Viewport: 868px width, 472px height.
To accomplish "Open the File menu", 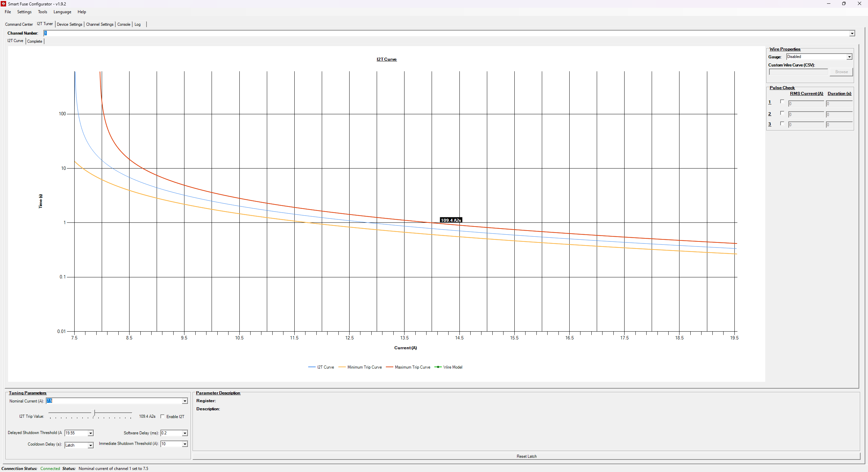I will (x=7, y=12).
